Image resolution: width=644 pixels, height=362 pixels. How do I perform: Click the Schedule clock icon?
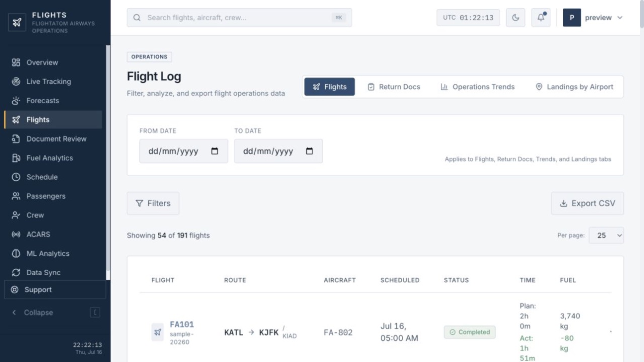16,177
